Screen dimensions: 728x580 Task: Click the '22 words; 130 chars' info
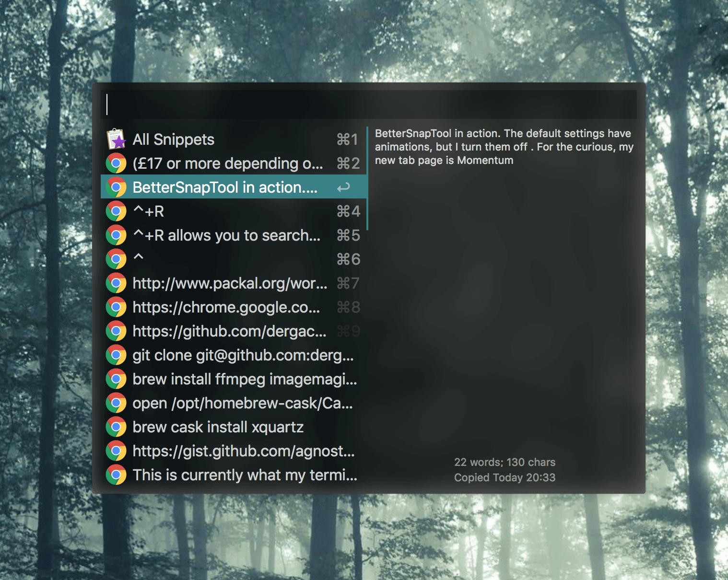point(505,462)
